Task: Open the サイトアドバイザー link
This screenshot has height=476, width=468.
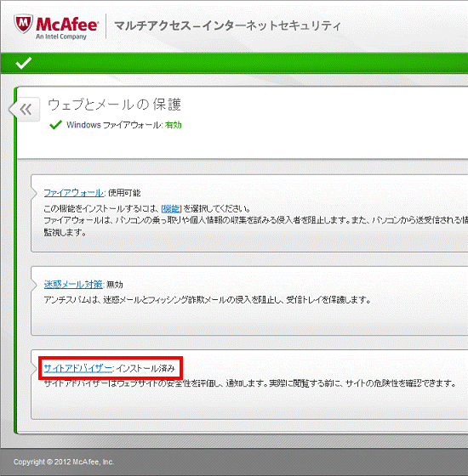Action: (x=77, y=368)
